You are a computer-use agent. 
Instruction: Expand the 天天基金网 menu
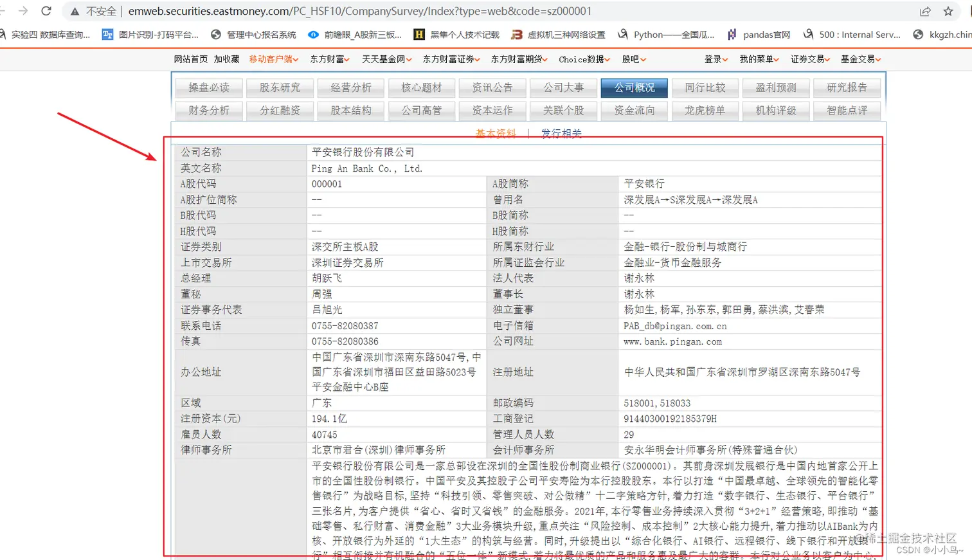(x=386, y=59)
